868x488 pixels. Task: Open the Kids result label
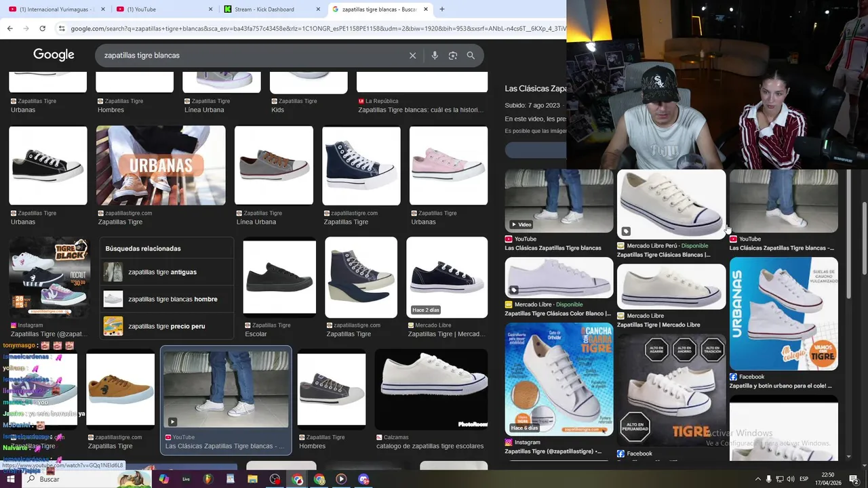pos(277,110)
